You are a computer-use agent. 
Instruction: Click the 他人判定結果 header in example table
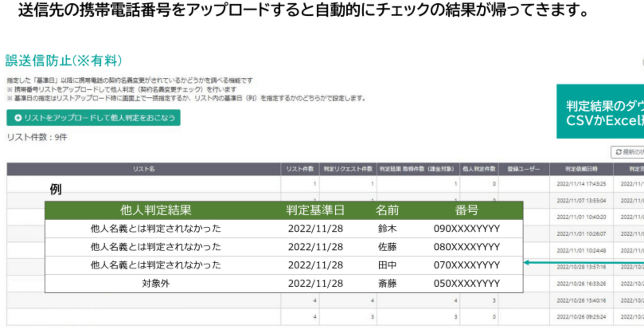(156, 210)
